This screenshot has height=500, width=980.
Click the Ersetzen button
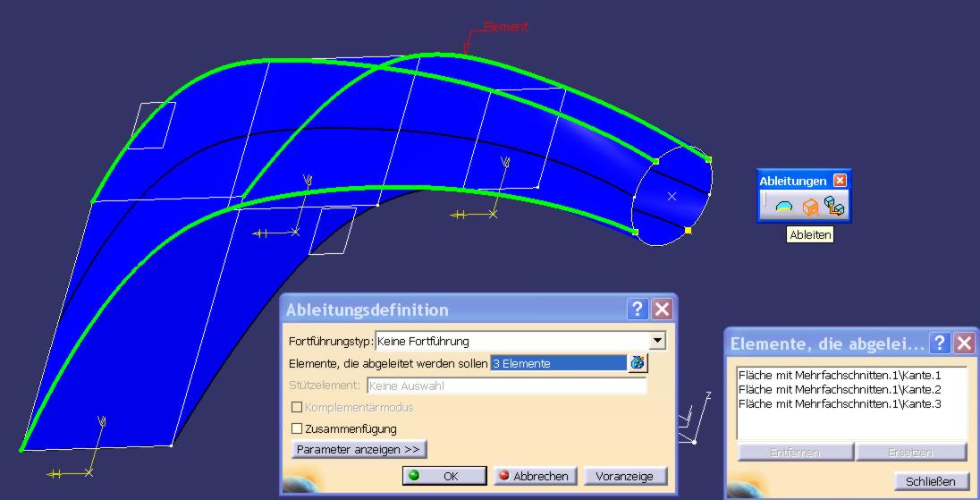coord(910,452)
